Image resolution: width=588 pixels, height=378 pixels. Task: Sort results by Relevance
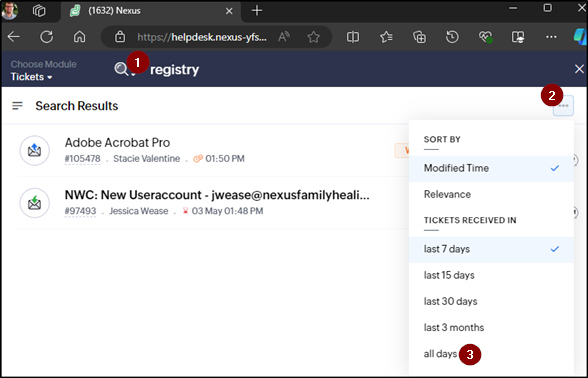coord(491,194)
